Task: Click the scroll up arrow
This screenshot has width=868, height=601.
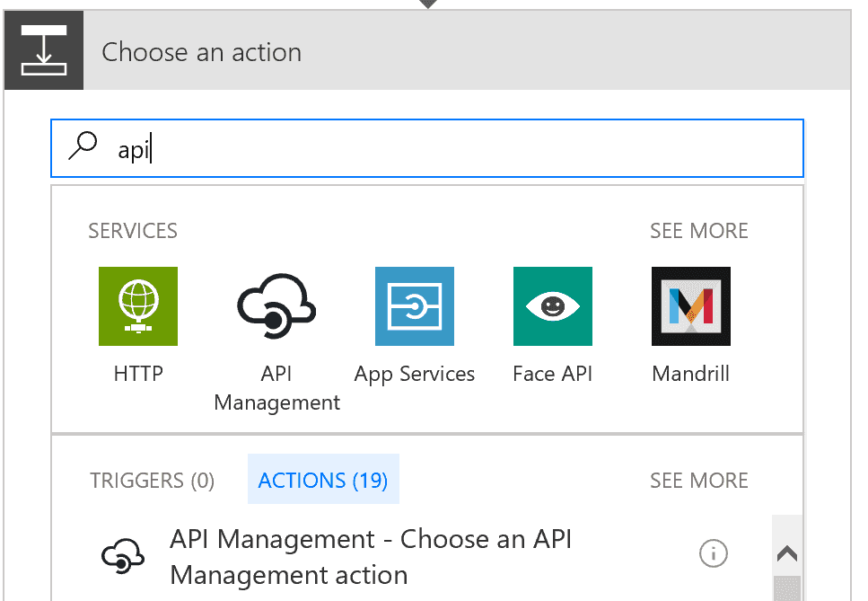Action: point(786,552)
